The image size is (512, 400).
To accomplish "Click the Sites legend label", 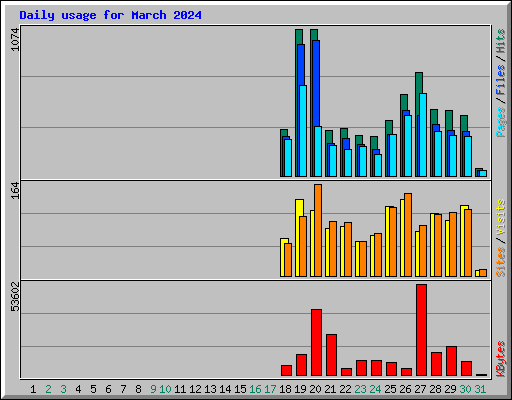I will [500, 262].
